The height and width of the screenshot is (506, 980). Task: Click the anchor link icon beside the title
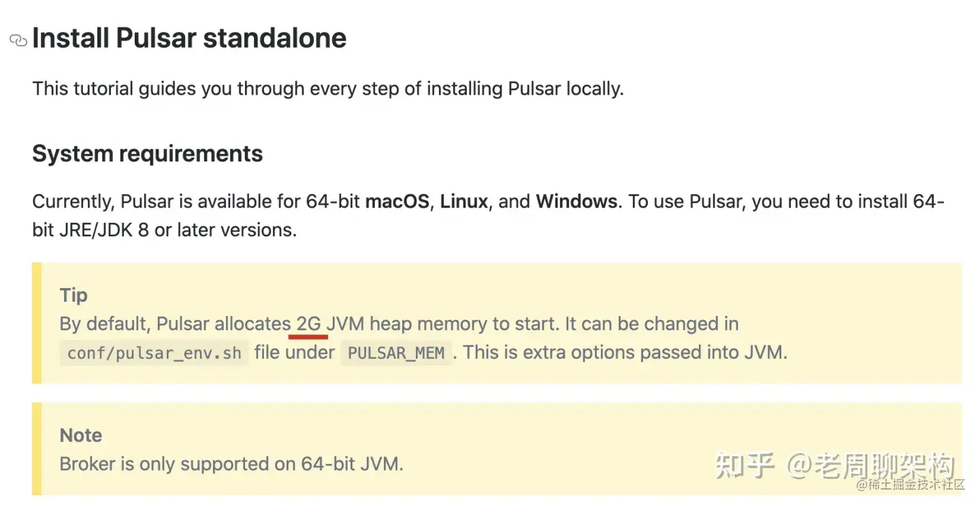click(x=18, y=40)
